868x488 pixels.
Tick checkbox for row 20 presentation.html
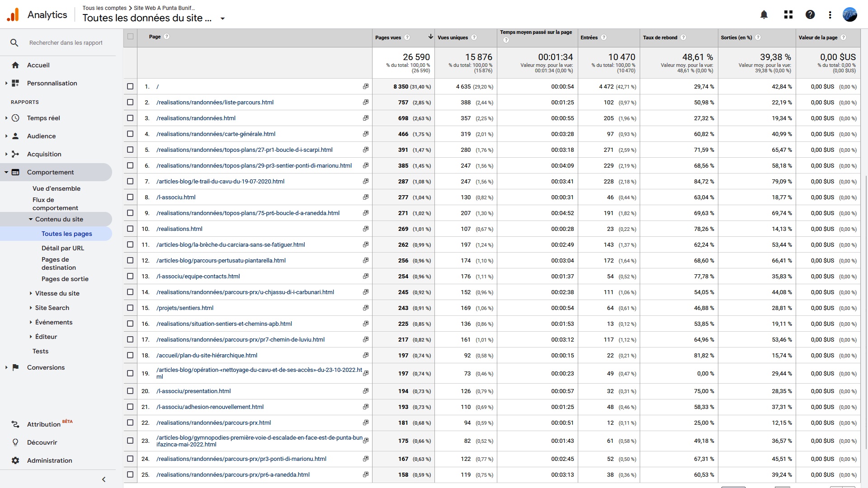pyautogui.click(x=130, y=391)
